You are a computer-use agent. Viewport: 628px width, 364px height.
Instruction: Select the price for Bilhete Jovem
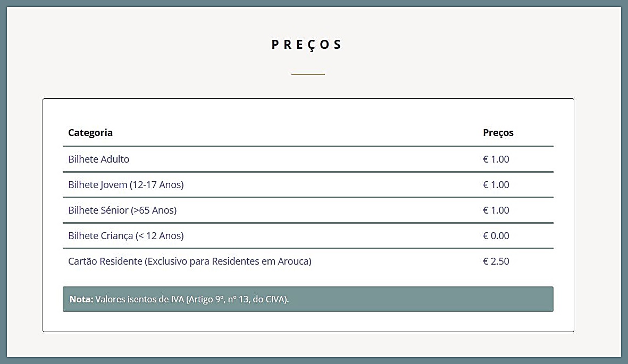[496, 185]
